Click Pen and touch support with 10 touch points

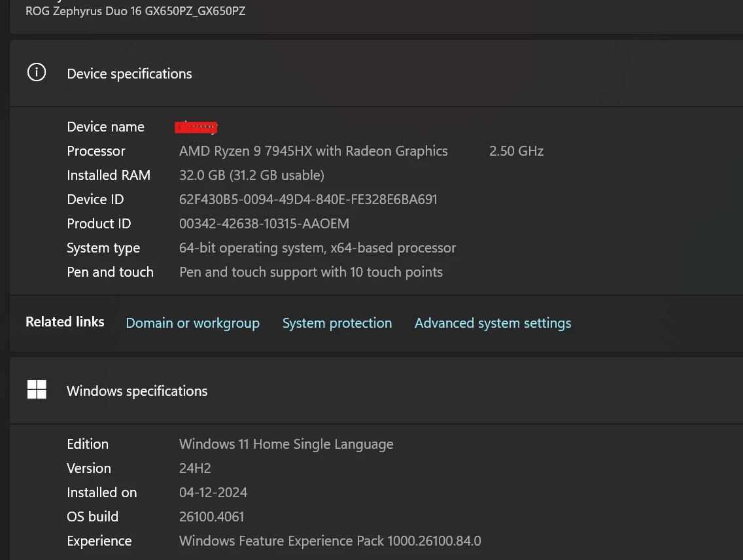(x=311, y=272)
